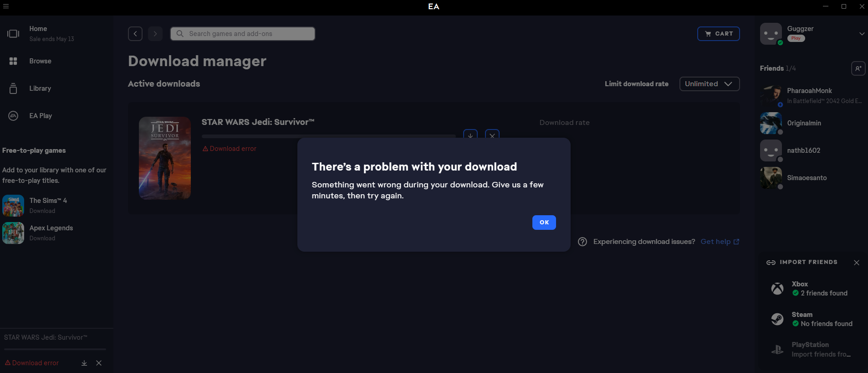Navigate back with the left arrow button

(x=135, y=34)
